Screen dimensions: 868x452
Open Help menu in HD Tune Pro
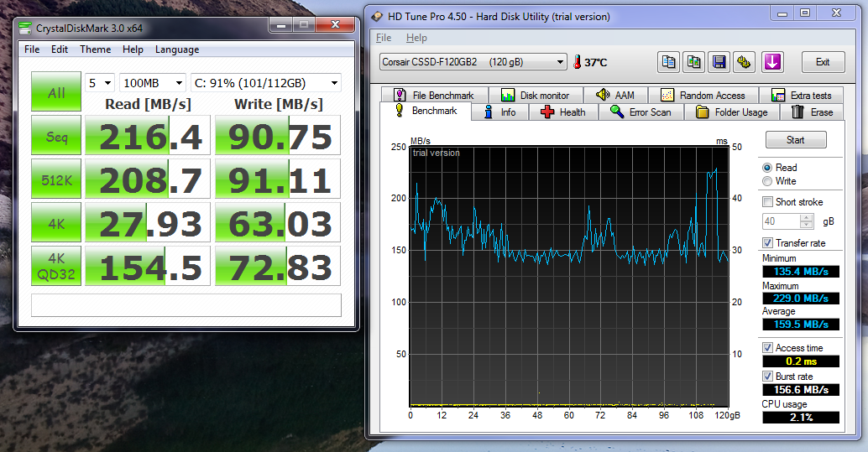pos(416,38)
